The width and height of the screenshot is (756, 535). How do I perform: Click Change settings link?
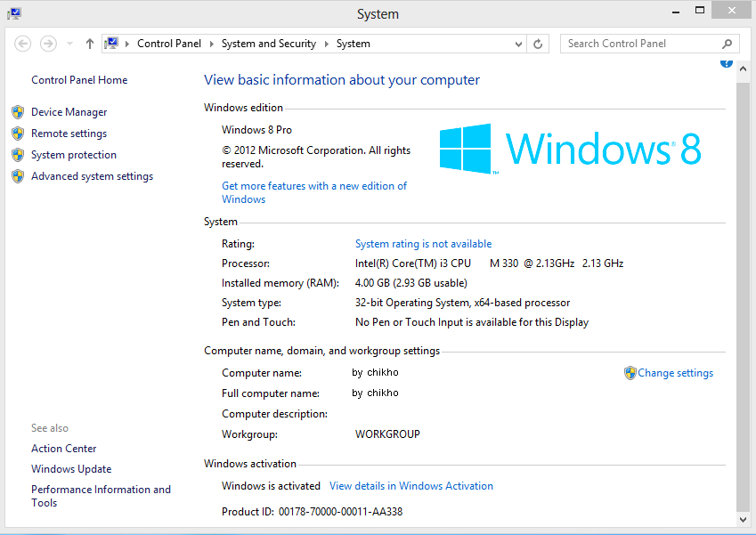coord(676,373)
